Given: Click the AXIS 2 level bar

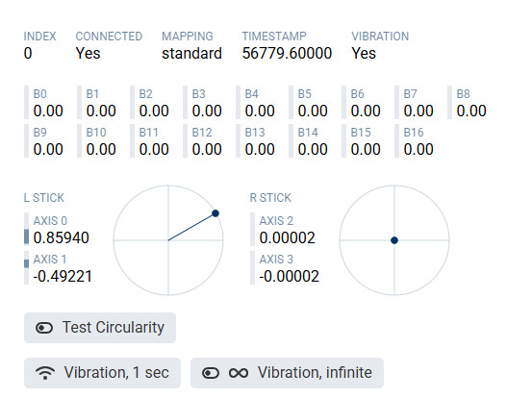Looking at the screenshot, I should pyautogui.click(x=252, y=229).
